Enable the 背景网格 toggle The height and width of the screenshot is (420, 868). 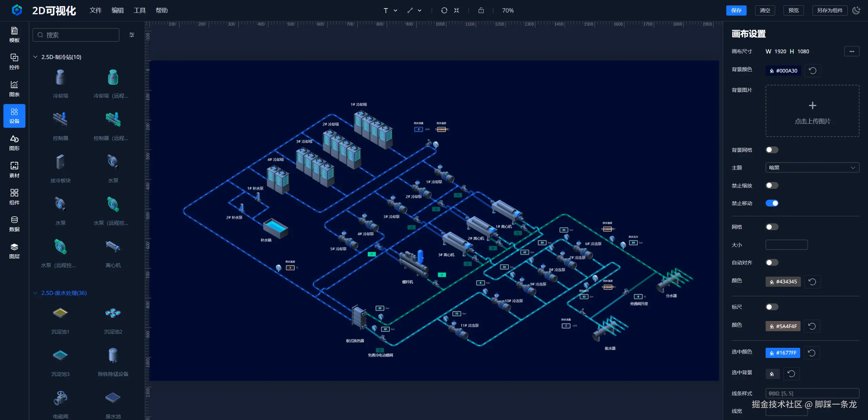[772, 150]
